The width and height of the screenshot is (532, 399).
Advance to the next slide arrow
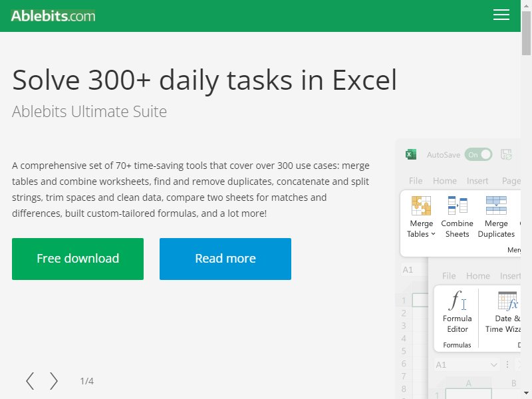coord(54,381)
